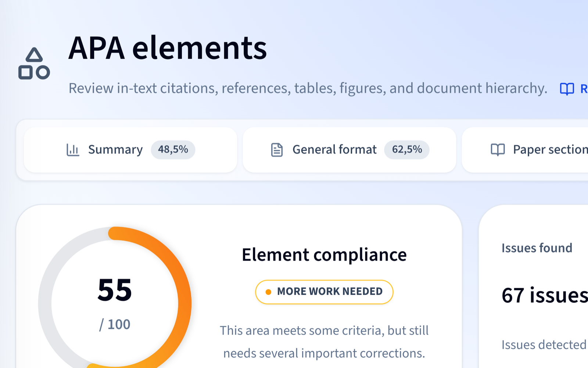Click the MORE WORK NEEDED status badge

(x=324, y=292)
